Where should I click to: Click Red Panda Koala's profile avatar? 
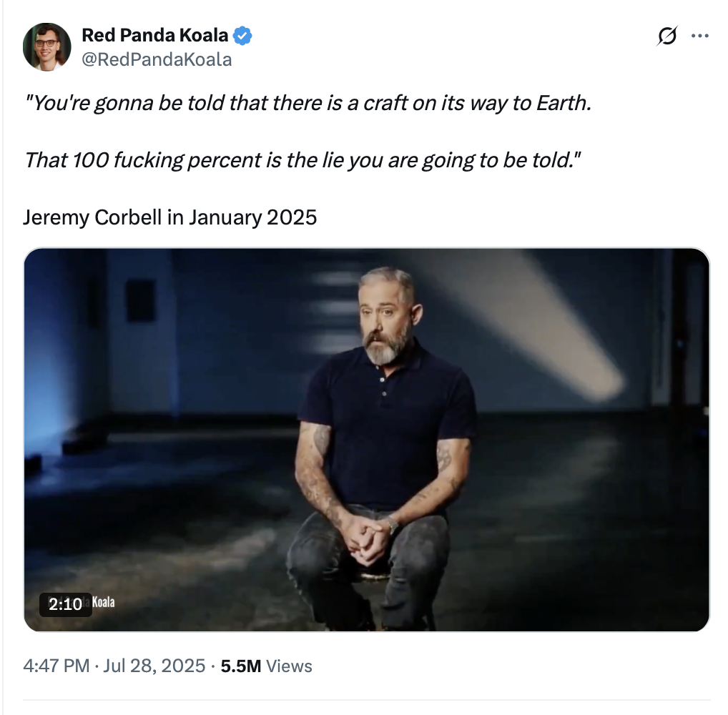(47, 46)
